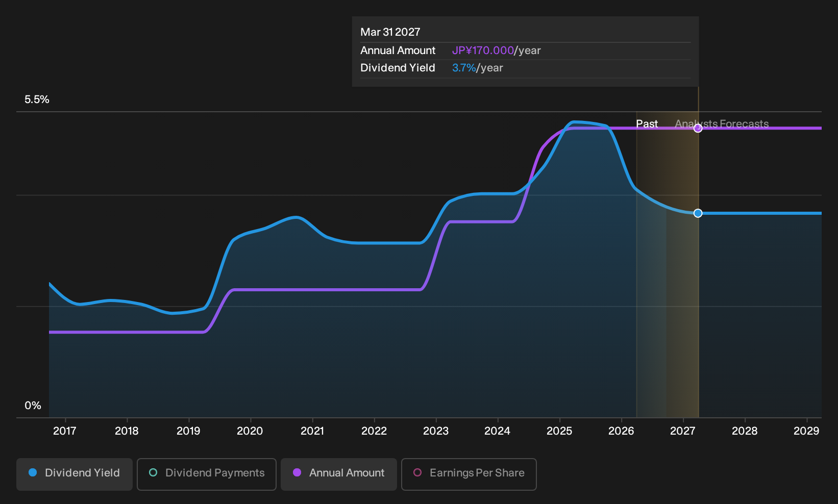Click the pink Earnings Per Share circle icon
This screenshot has height=504, width=838.
pos(417,472)
